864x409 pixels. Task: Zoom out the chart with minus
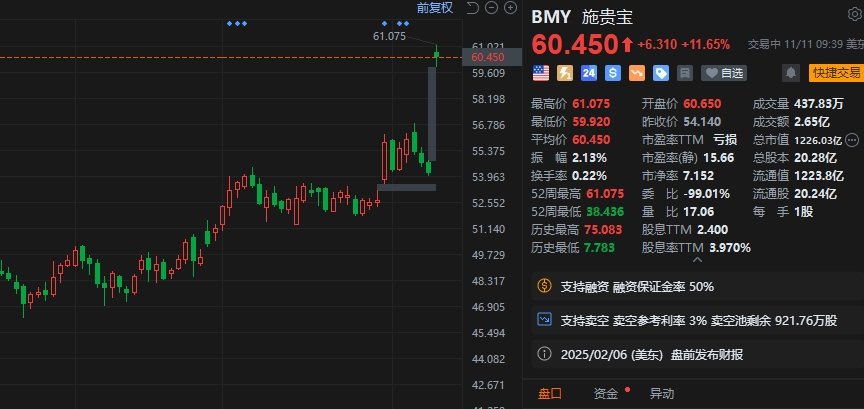point(492,7)
